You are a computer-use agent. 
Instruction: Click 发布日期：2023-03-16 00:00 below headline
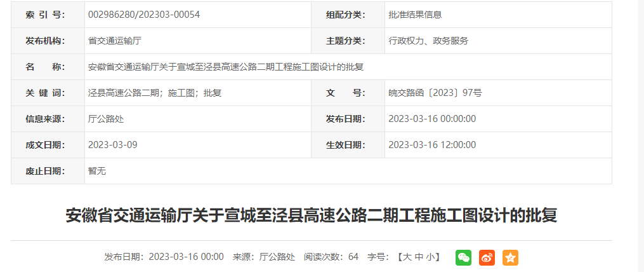pos(164,257)
